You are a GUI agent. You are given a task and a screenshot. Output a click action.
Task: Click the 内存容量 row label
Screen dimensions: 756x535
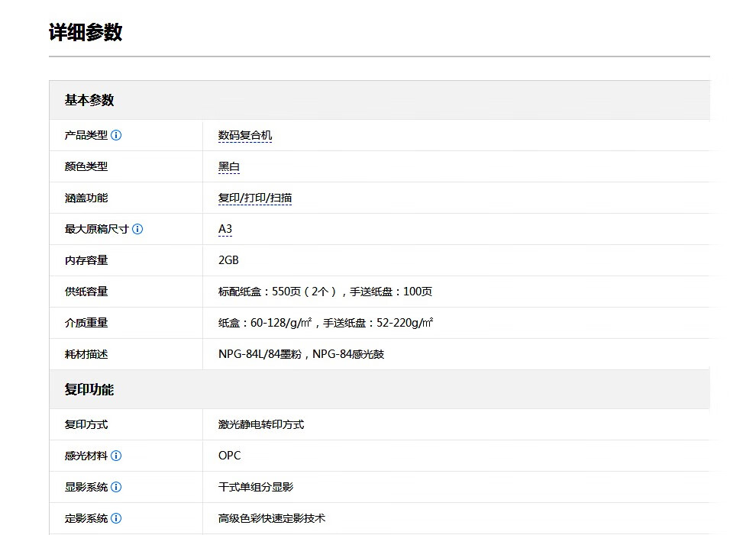(86, 260)
